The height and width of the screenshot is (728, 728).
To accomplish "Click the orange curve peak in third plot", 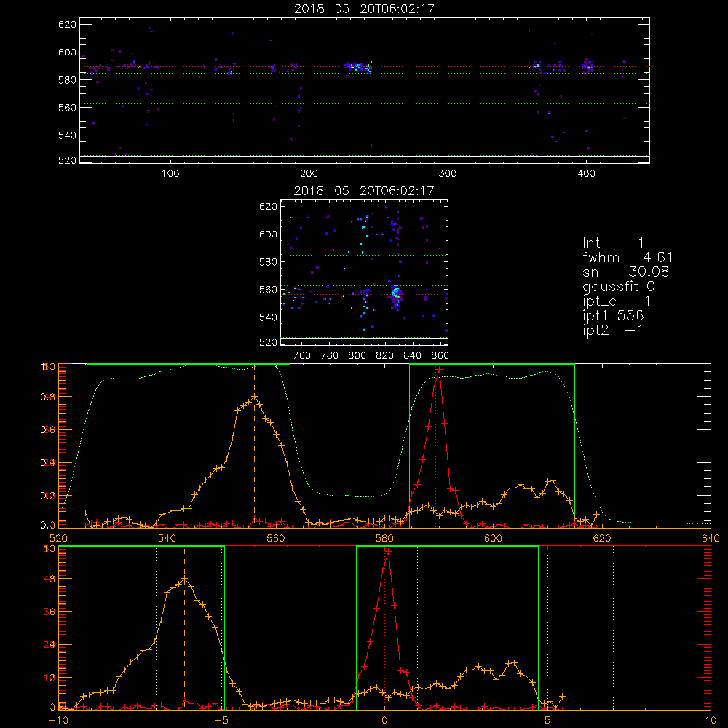I will [x=254, y=397].
